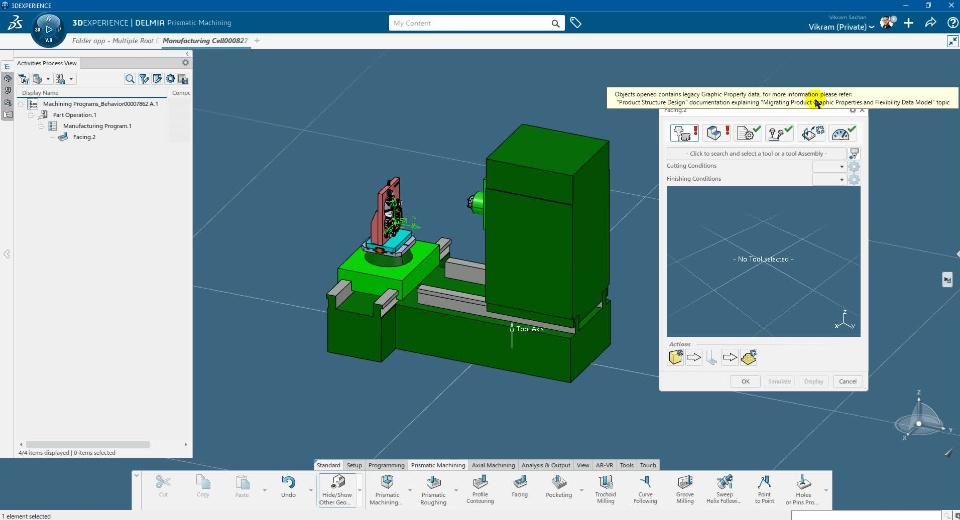
Task: Collapse the Manufacturing Program.1 tree node
Action: coord(41,126)
